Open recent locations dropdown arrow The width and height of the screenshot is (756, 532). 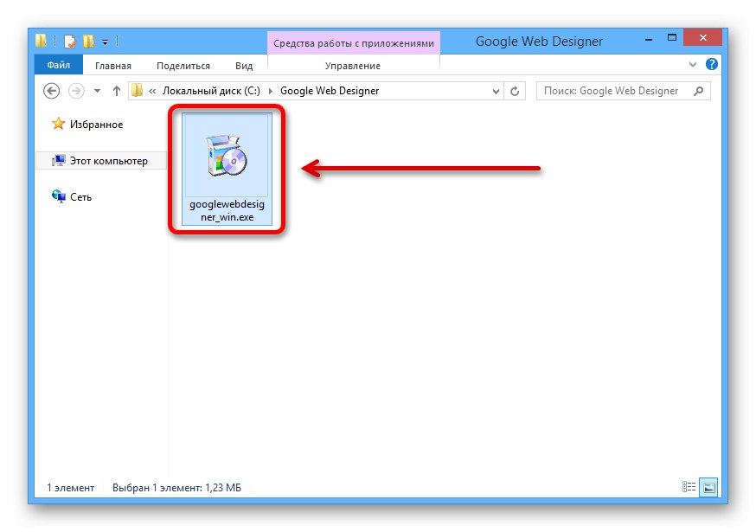[97, 91]
